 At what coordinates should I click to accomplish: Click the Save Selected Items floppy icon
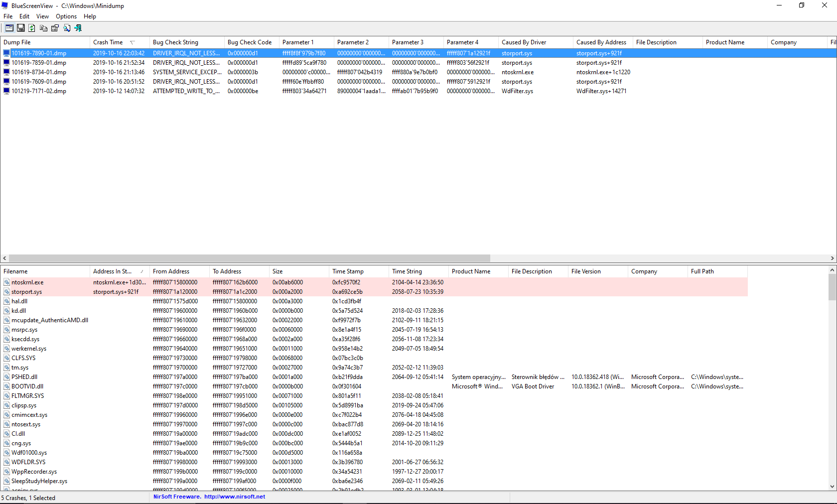[21, 28]
